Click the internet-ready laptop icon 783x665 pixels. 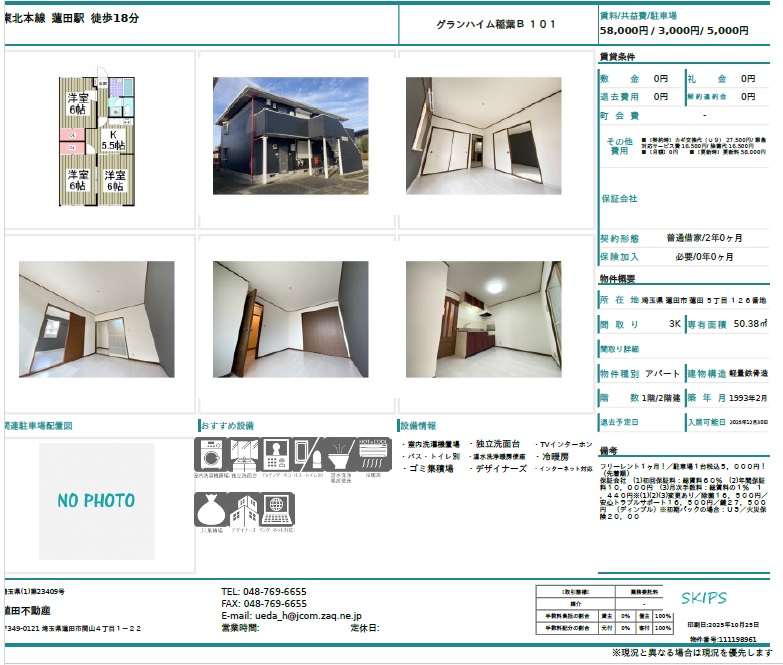(x=277, y=509)
